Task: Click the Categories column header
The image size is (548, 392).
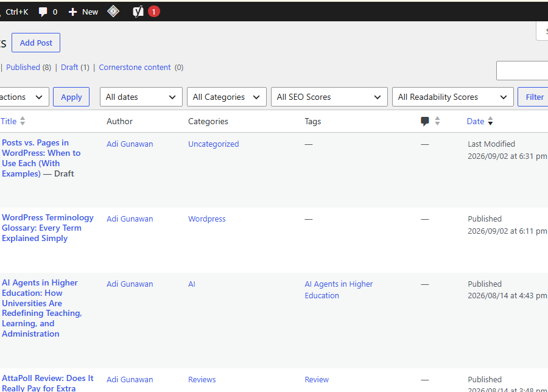Action: 208,121
